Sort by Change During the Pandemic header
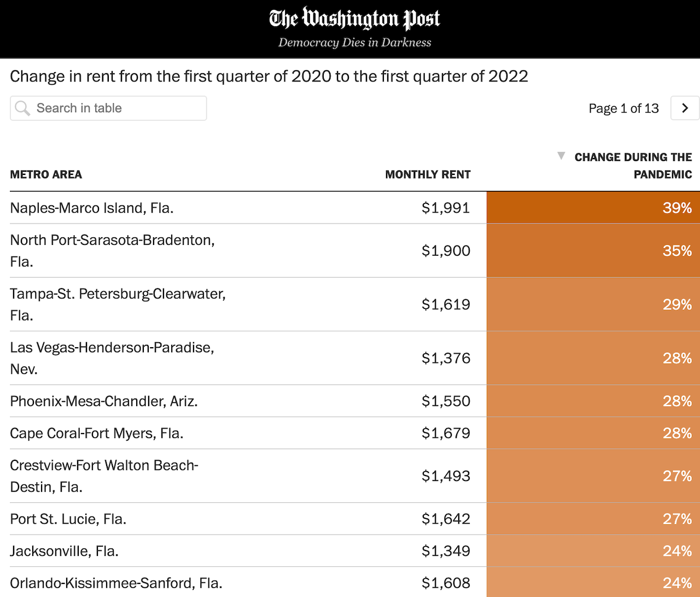This screenshot has width=700, height=597. click(x=633, y=166)
